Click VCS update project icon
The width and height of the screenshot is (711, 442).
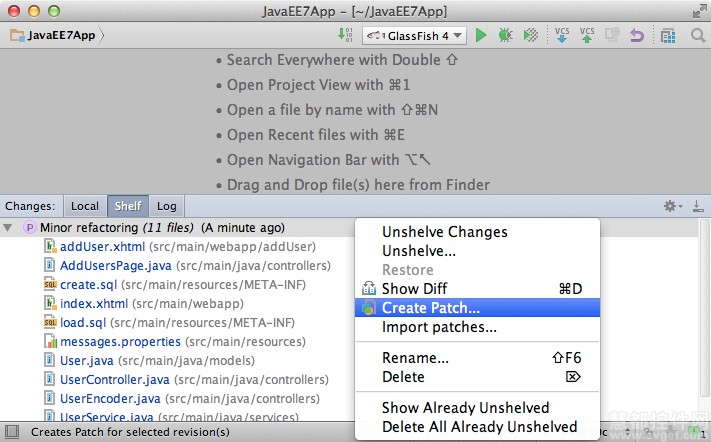(x=562, y=35)
